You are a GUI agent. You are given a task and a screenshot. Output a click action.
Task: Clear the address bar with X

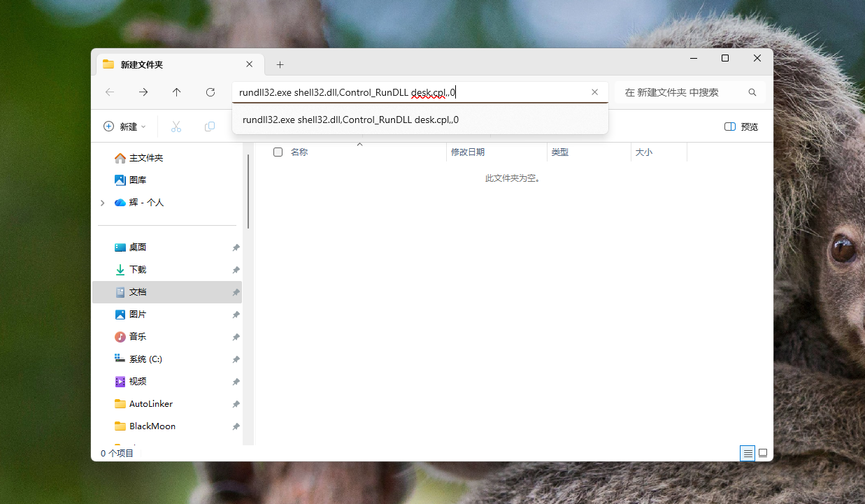point(594,92)
